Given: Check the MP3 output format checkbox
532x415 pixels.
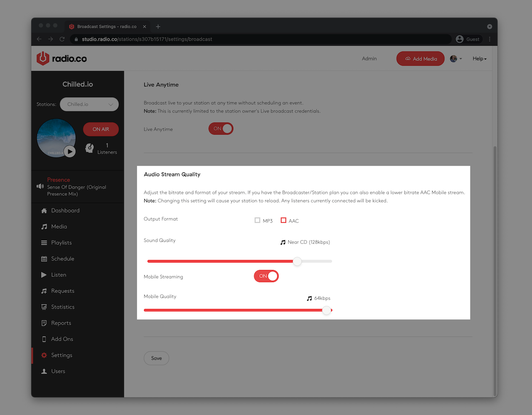Looking at the screenshot, I should (257, 220).
